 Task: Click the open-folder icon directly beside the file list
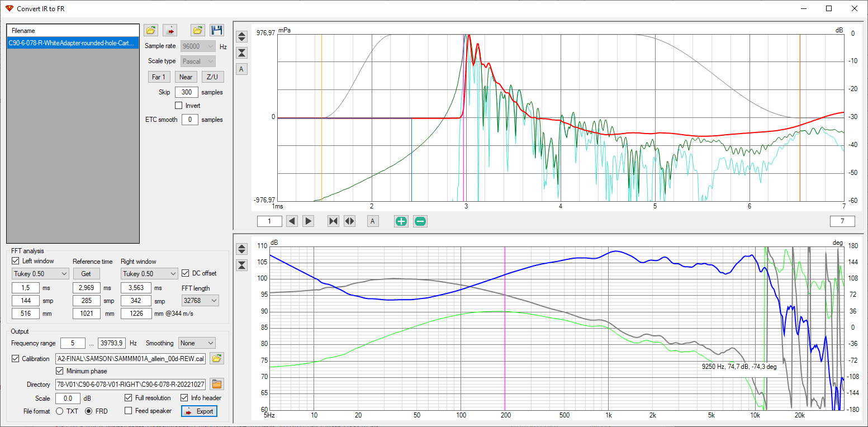(150, 30)
